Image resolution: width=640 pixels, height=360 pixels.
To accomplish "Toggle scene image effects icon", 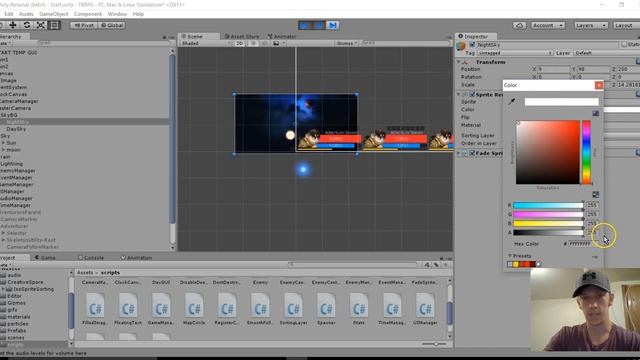I will [276, 43].
